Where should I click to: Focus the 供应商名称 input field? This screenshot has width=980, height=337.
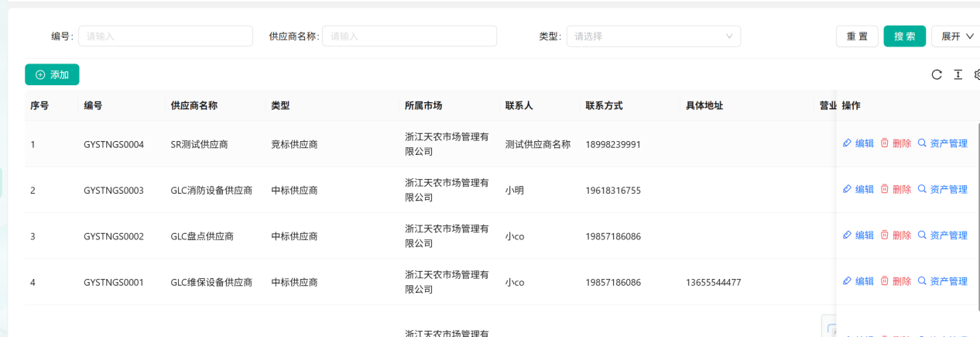[409, 36]
